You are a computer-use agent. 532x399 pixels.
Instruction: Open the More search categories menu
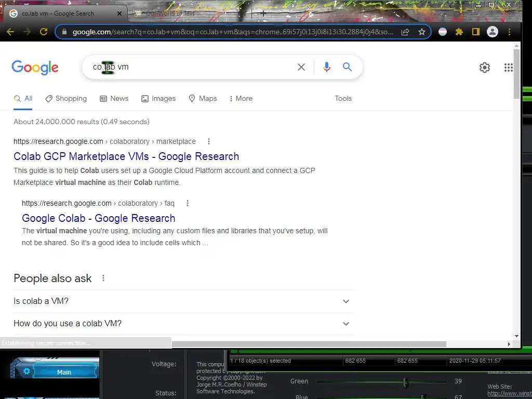241,98
